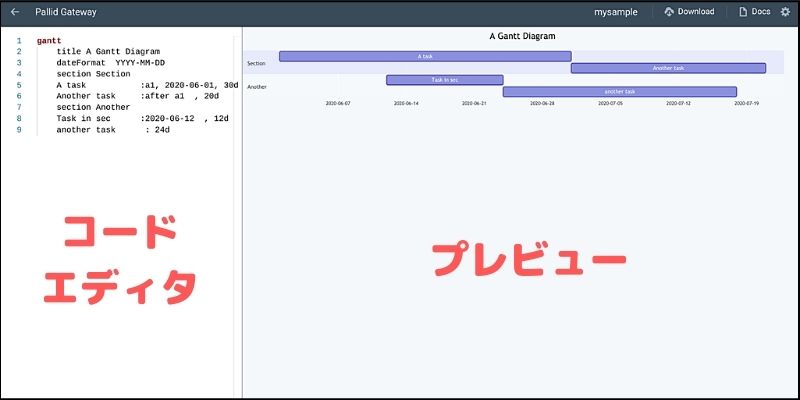Click the 2020-07-12 axis date
This screenshot has height=400, width=800.
(x=679, y=103)
